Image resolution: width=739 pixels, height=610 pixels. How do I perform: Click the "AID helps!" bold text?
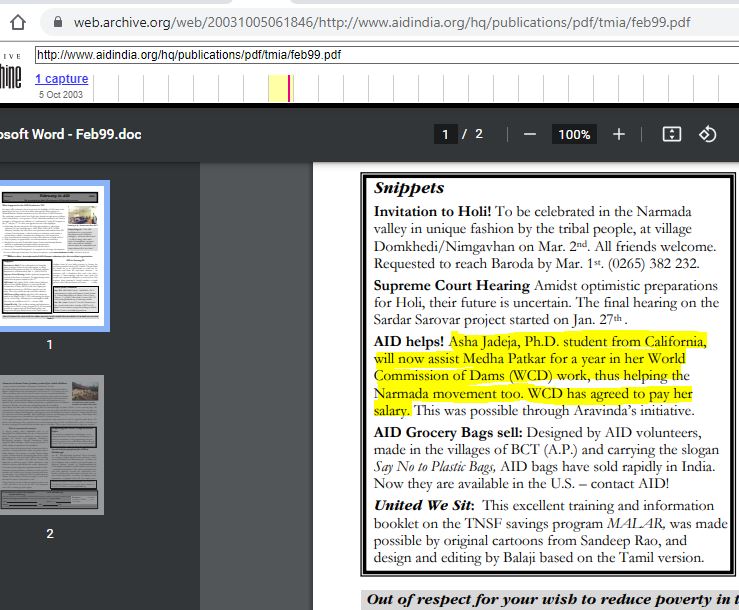(x=409, y=341)
